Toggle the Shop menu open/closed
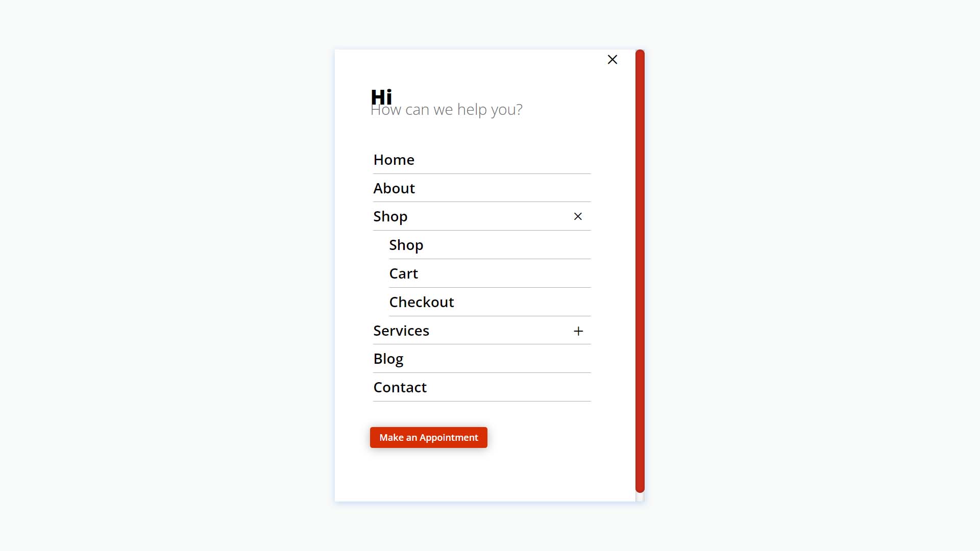This screenshot has height=551, width=980. (577, 216)
